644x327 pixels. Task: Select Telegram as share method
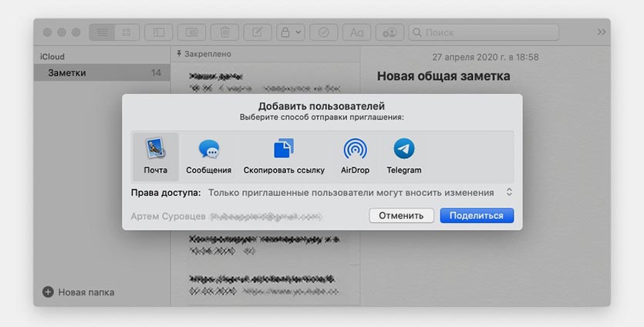pos(403,157)
